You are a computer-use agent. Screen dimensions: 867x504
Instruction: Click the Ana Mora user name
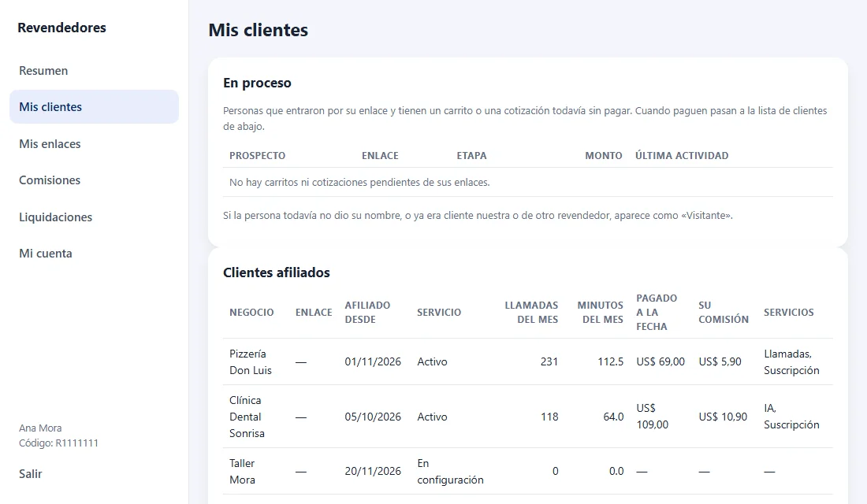40,428
